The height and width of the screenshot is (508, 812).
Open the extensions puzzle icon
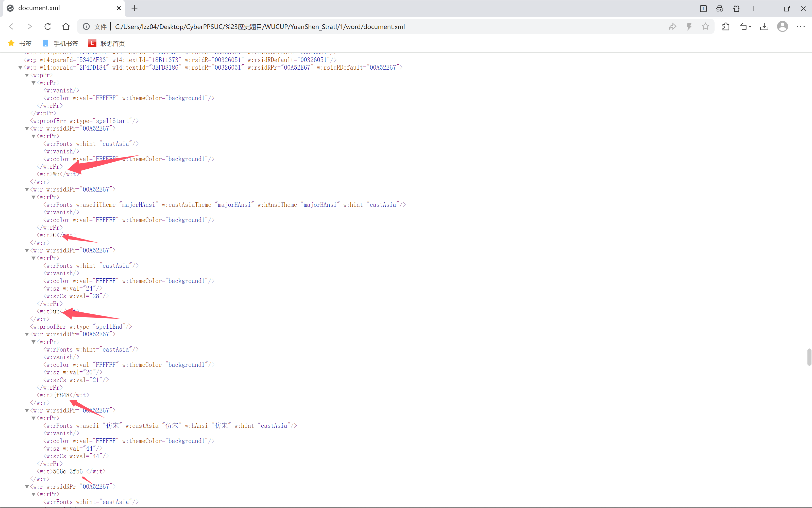click(726, 26)
